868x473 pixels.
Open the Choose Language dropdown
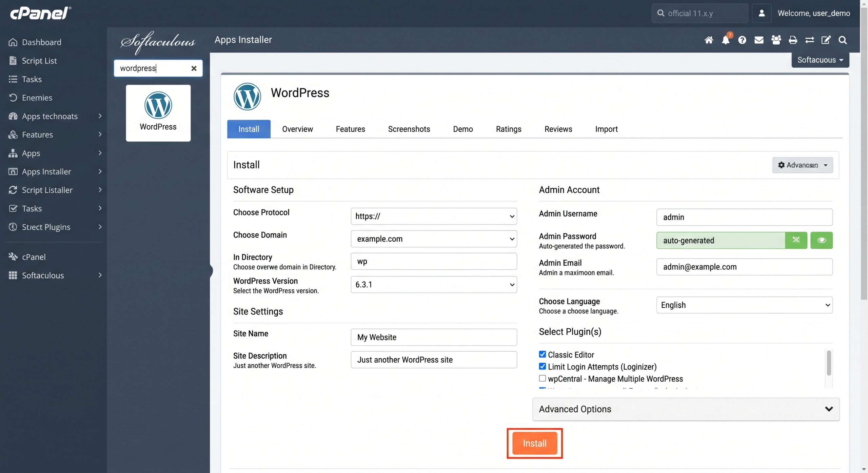pos(744,305)
